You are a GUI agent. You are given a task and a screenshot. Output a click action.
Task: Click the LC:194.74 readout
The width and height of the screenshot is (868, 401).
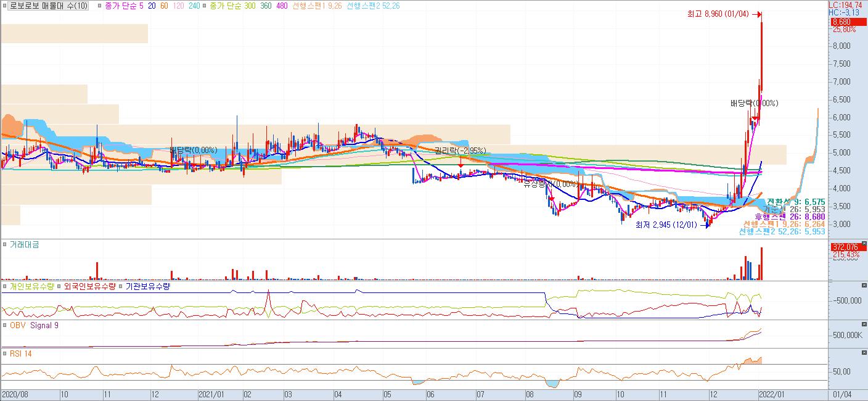click(845, 4)
